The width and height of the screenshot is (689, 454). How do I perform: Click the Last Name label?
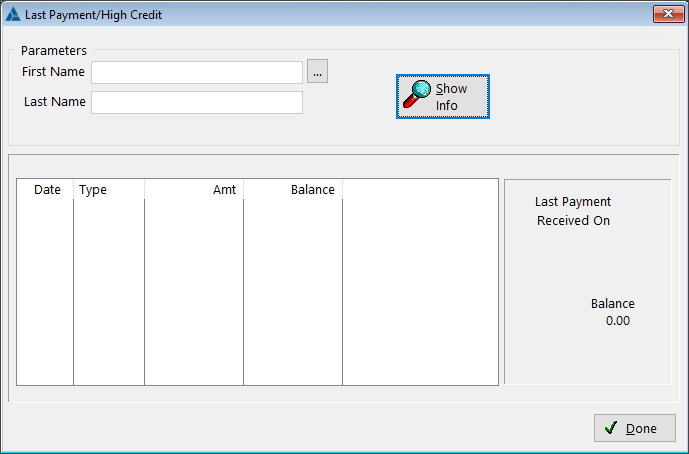[x=54, y=102]
